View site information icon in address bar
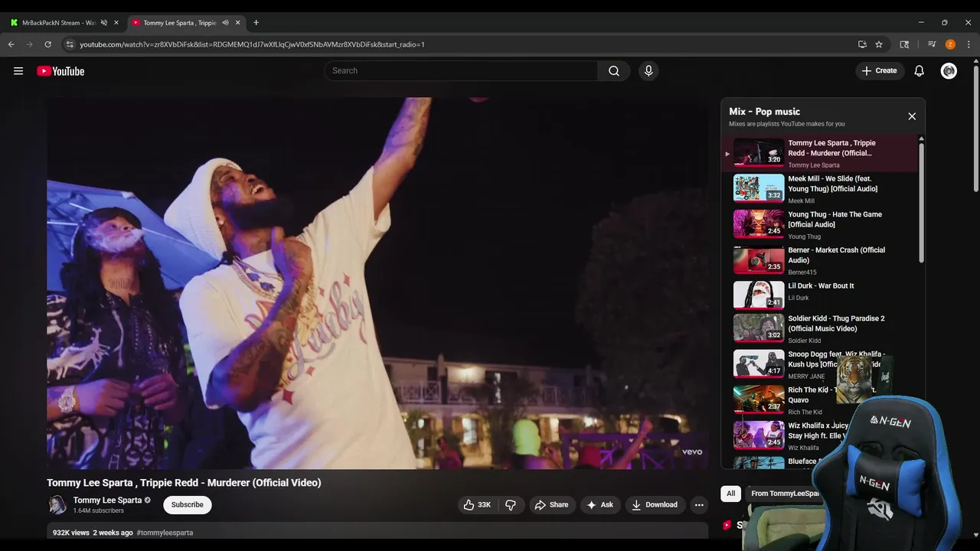This screenshot has height=551, width=980. (69, 44)
